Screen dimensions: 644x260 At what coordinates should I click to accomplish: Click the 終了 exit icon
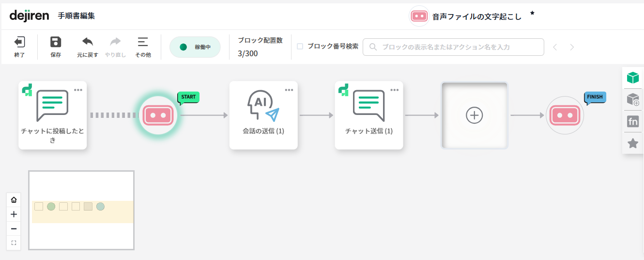point(19,42)
